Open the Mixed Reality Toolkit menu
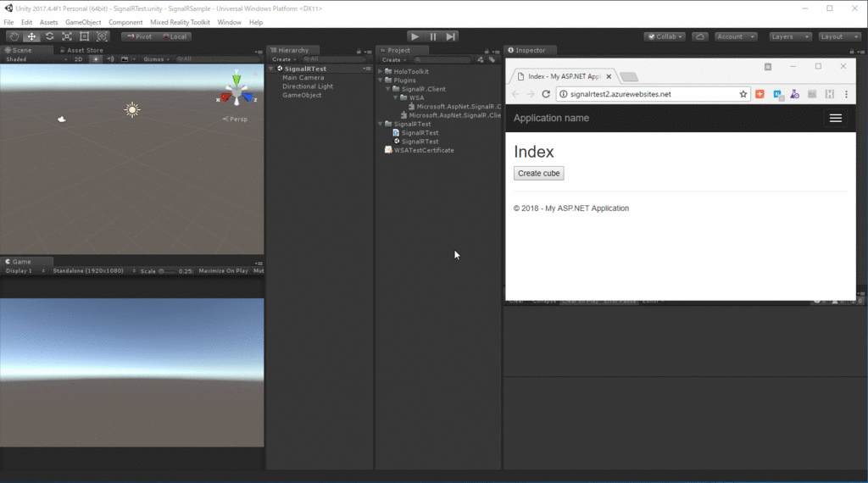Image resolution: width=868 pixels, height=483 pixels. pyautogui.click(x=180, y=22)
